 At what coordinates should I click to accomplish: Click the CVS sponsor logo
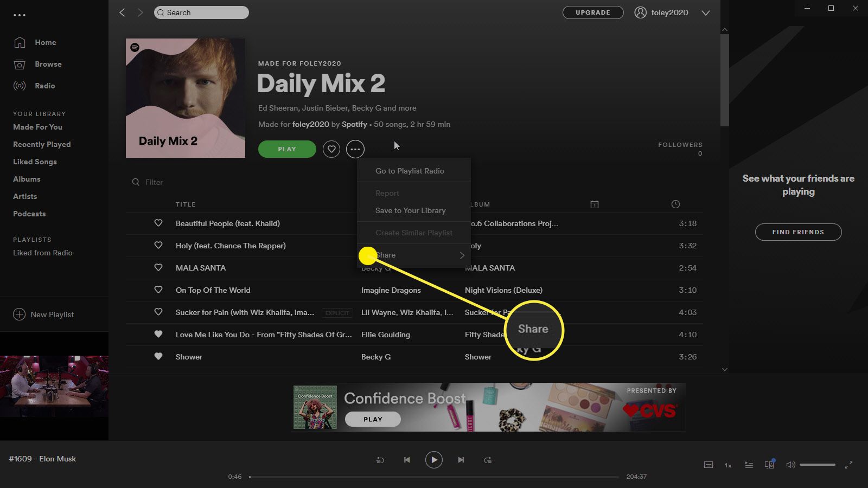click(650, 410)
